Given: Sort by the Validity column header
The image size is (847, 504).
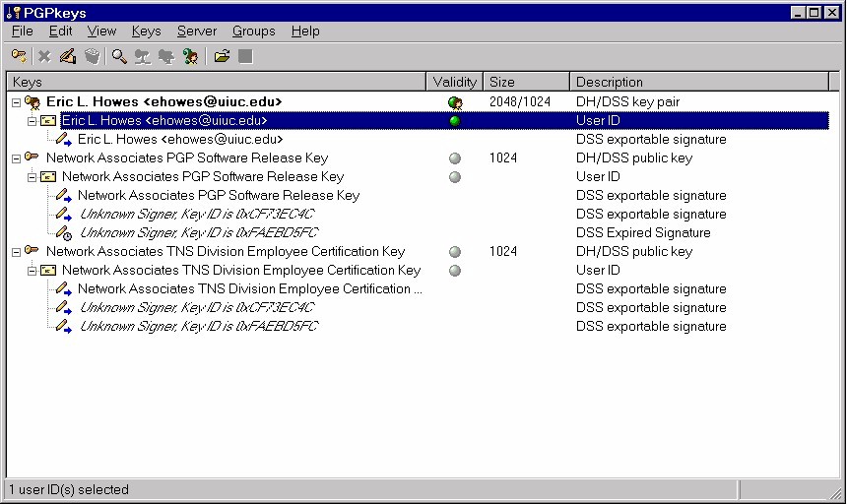Looking at the screenshot, I should pos(455,82).
